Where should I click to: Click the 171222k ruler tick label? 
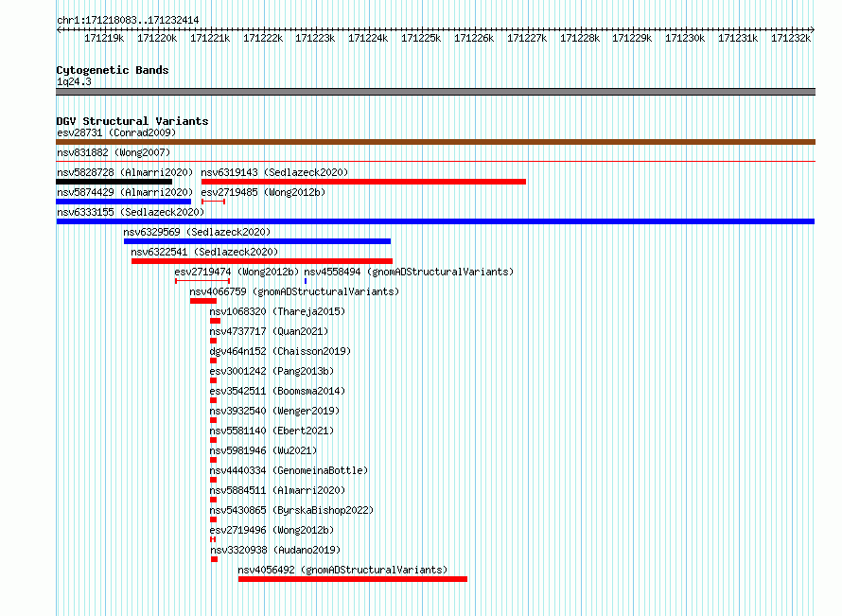pyautogui.click(x=263, y=38)
